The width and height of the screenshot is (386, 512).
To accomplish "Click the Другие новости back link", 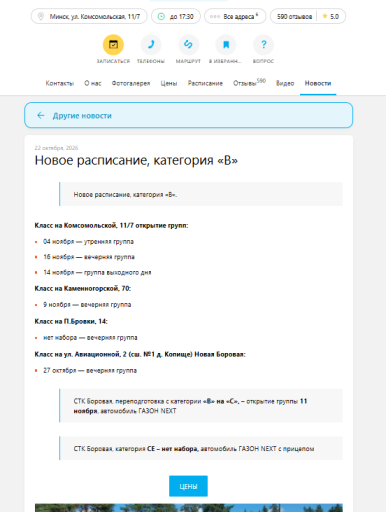I will 188,115.
